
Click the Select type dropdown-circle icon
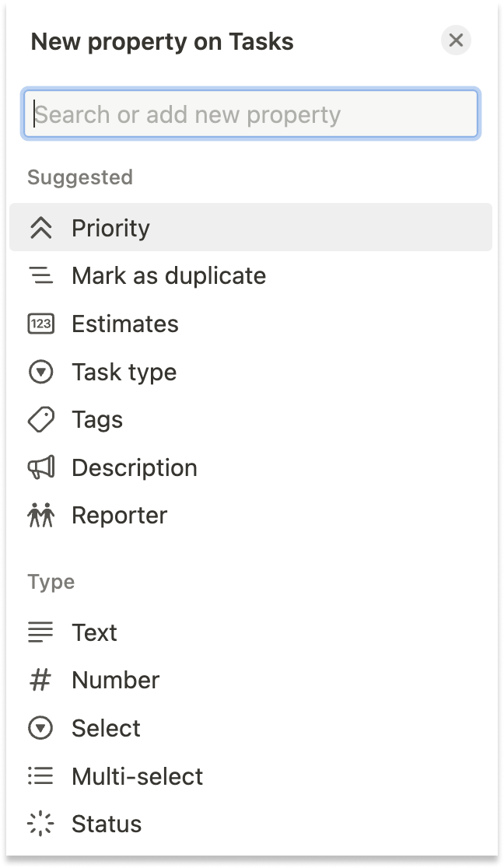[40, 729]
